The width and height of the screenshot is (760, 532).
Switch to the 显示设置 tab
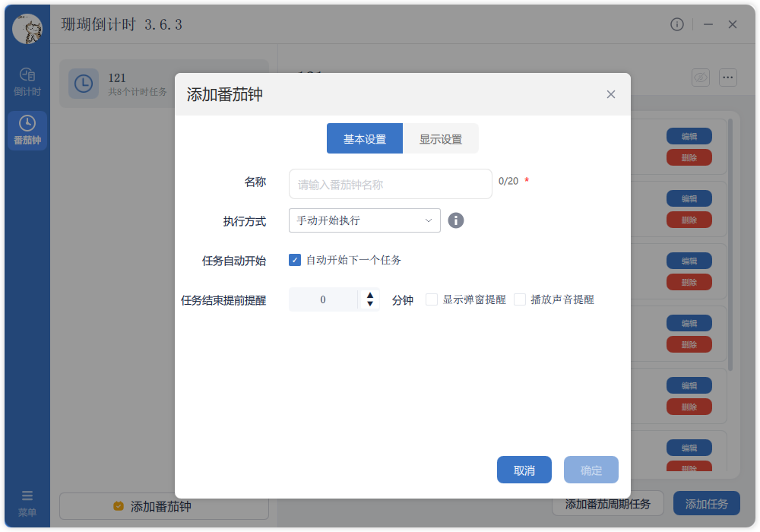coord(441,138)
